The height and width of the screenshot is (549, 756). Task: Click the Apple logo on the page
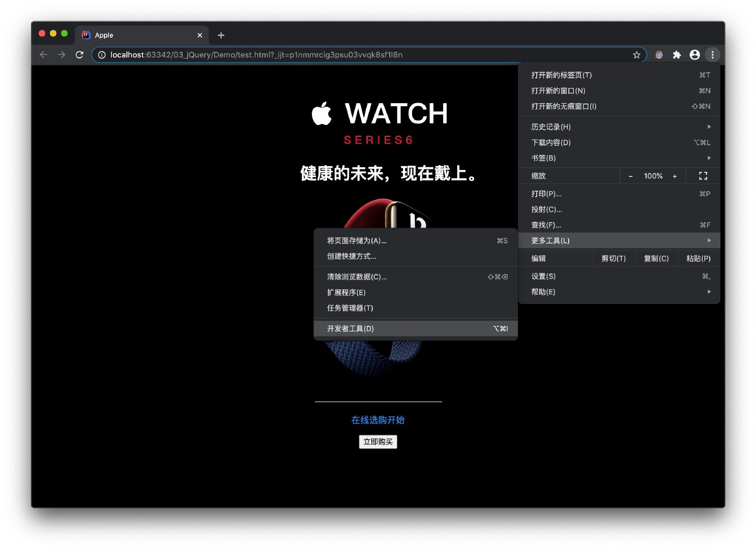(x=322, y=113)
